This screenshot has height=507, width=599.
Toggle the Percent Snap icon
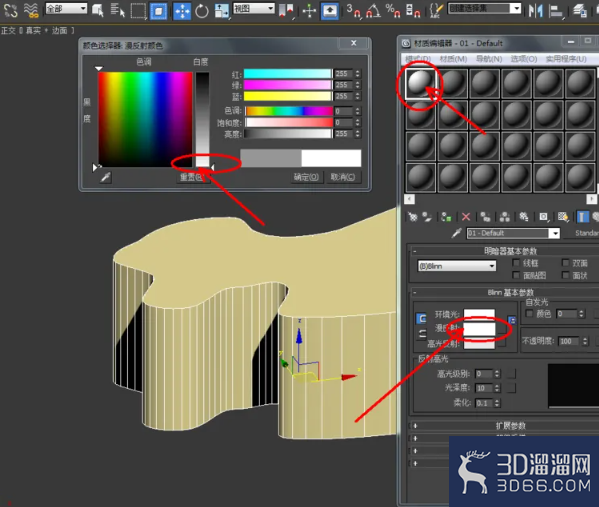393,10
